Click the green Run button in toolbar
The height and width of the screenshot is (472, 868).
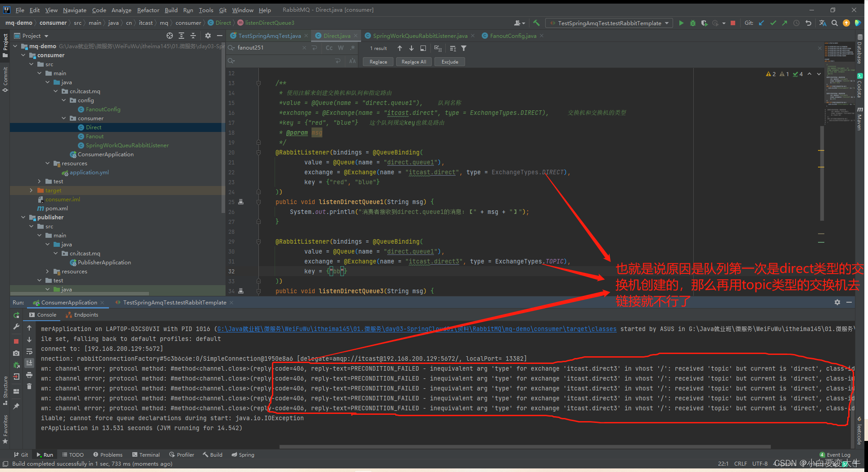681,23
